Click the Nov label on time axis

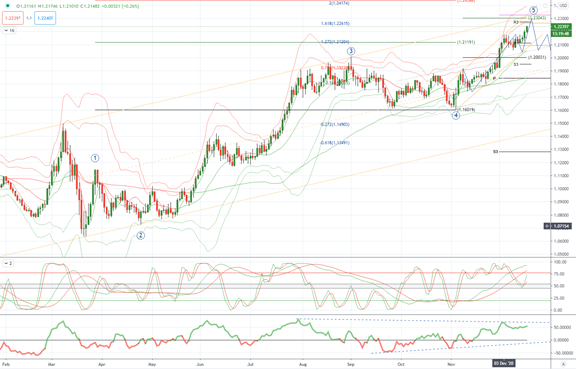(451, 364)
